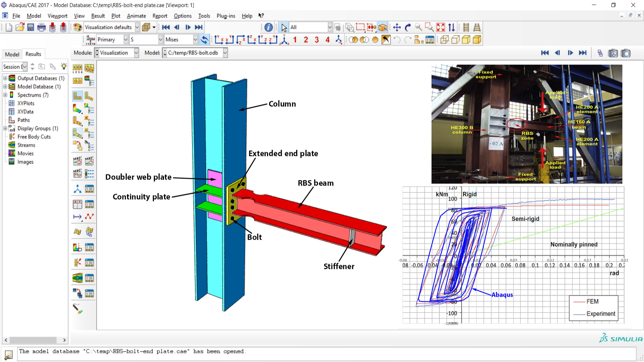Plot undeformed shape
This screenshot has height=362, width=644.
click(x=77, y=97)
